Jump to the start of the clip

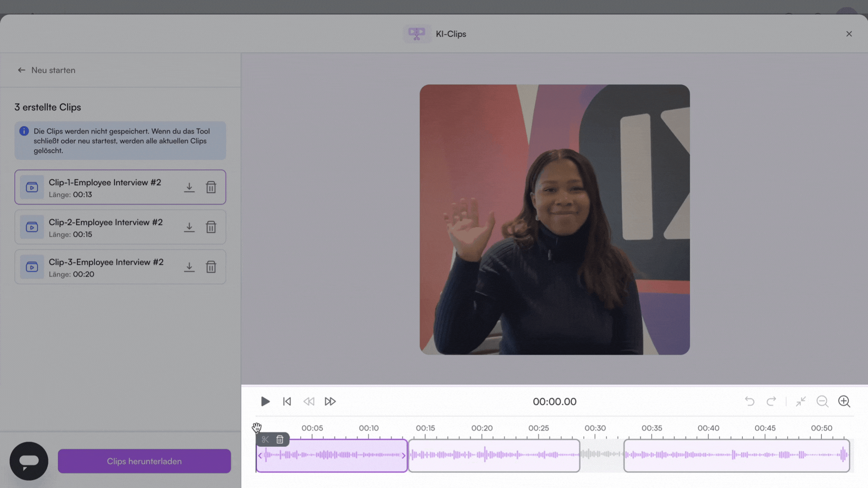(287, 401)
